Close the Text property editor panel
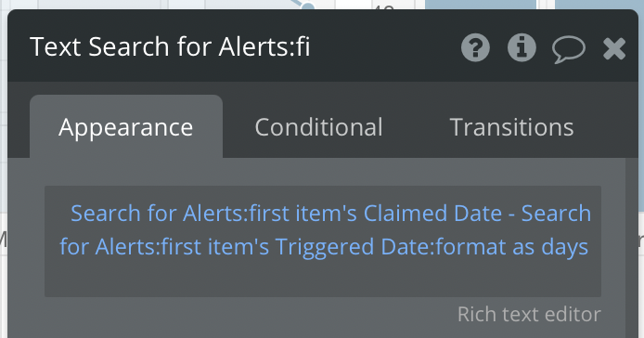The image size is (644, 338). (x=614, y=48)
